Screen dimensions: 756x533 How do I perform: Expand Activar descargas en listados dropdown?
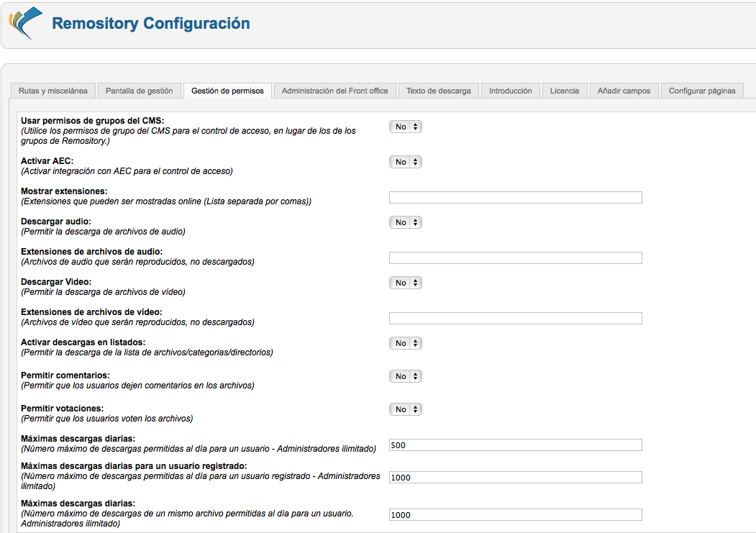(406, 343)
